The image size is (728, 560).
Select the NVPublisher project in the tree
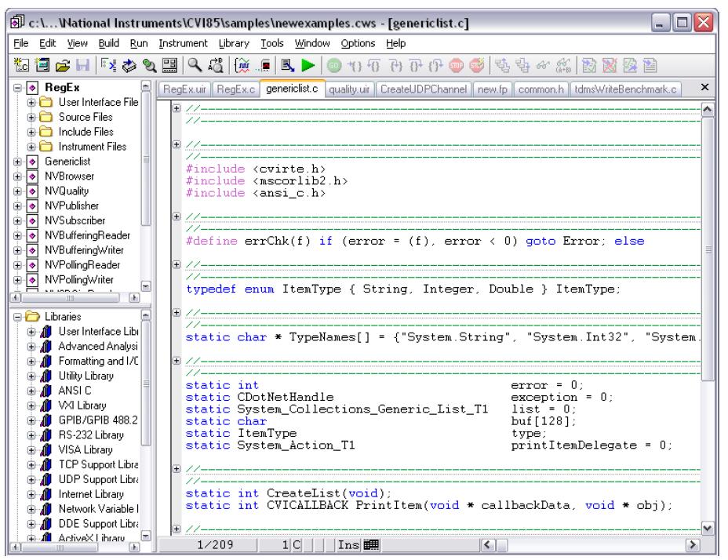pyautogui.click(x=71, y=205)
